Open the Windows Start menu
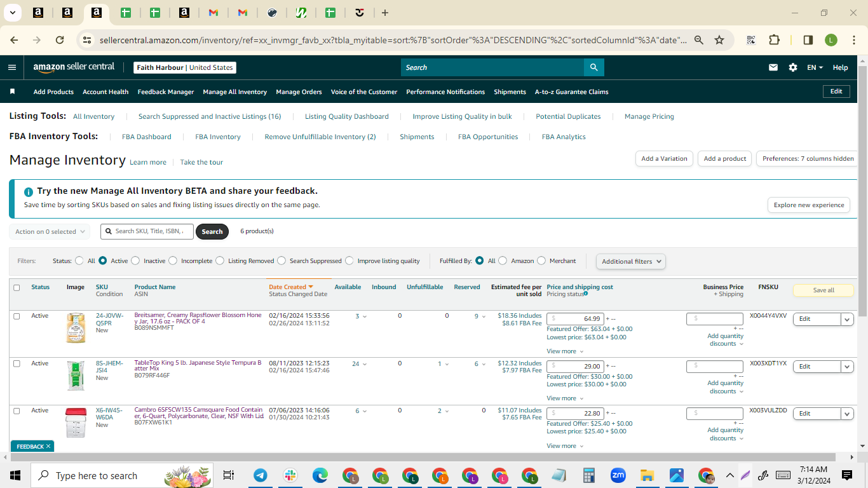This screenshot has width=868, height=488. tap(15, 475)
